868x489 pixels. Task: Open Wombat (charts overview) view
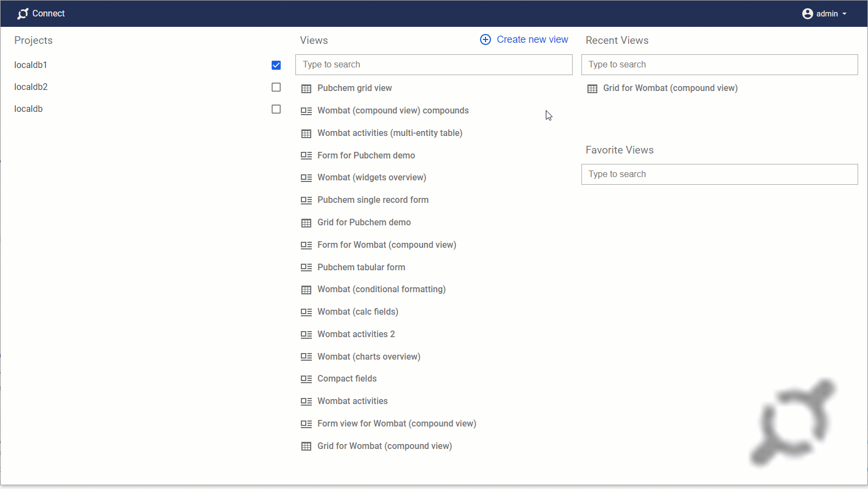(369, 356)
